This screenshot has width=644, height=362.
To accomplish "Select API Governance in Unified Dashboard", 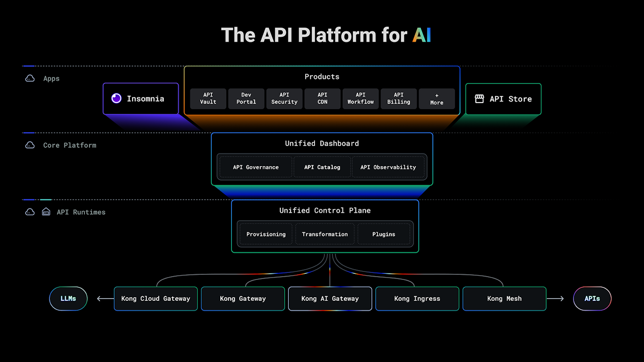I will click(255, 167).
